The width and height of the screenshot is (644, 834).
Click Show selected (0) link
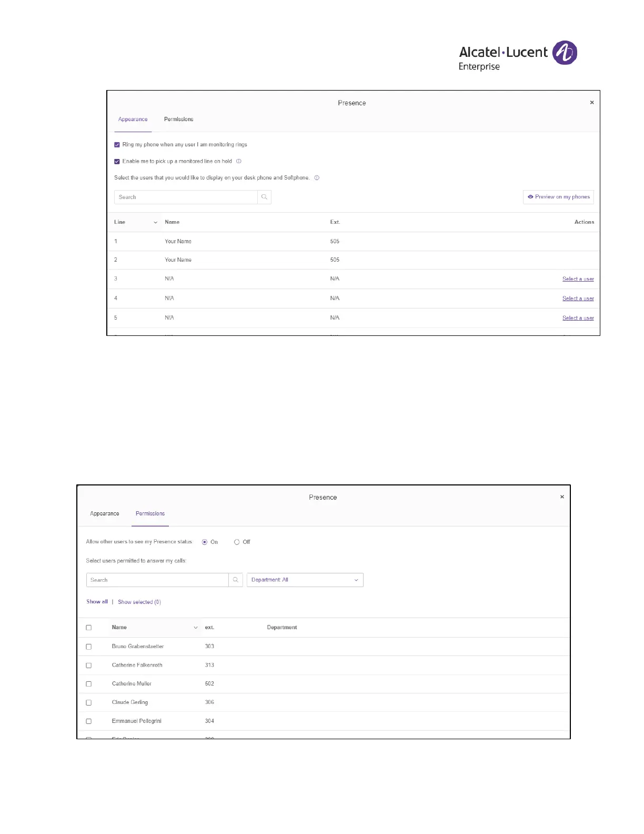click(x=139, y=602)
